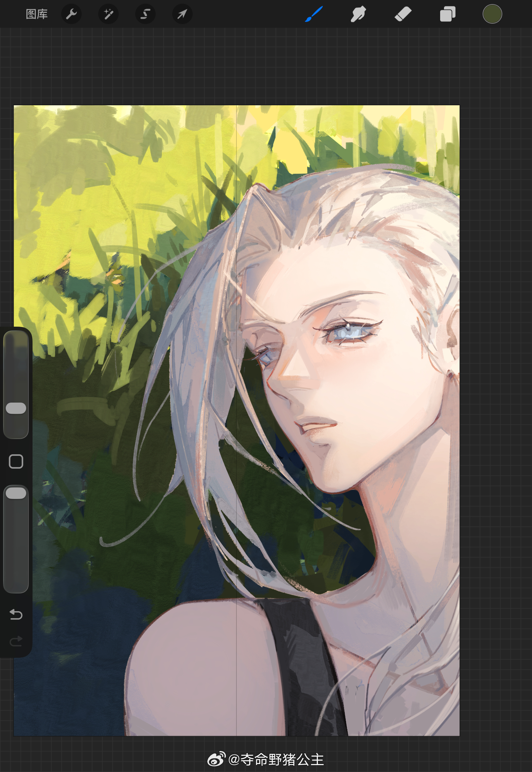The height and width of the screenshot is (772, 532).
Task: Open the Adjustments magic wand menu
Action: [x=108, y=14]
